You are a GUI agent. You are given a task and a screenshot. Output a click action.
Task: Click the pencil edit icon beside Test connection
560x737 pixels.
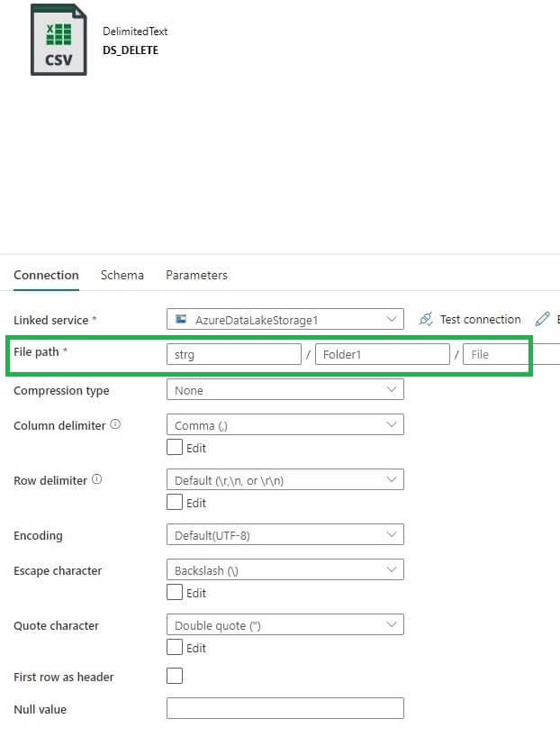pos(542,319)
